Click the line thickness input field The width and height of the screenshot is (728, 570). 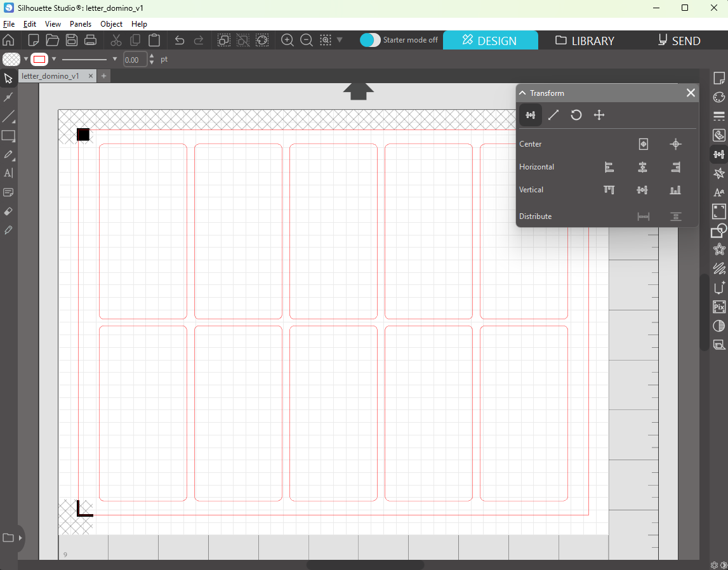pyautogui.click(x=135, y=60)
